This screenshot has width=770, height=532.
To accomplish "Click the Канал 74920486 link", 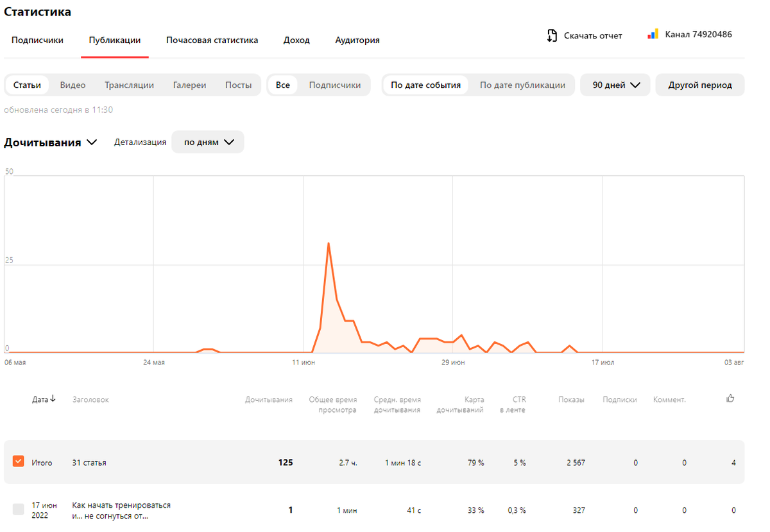I will click(690, 35).
